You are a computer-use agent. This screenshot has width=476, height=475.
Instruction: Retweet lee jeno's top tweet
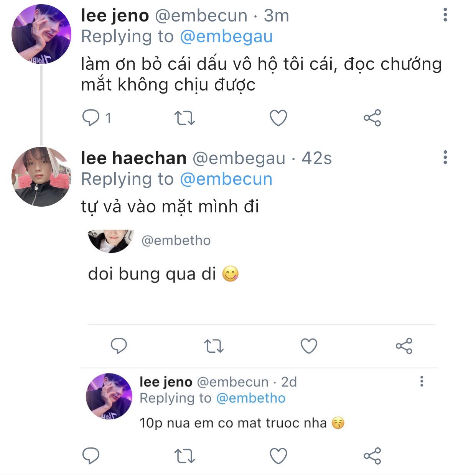[184, 118]
